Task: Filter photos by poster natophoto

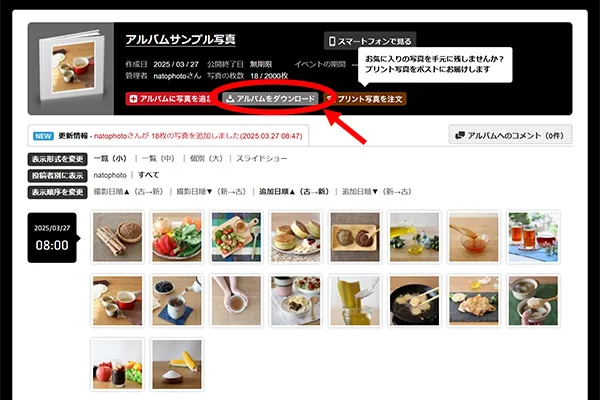Action: tap(110, 175)
